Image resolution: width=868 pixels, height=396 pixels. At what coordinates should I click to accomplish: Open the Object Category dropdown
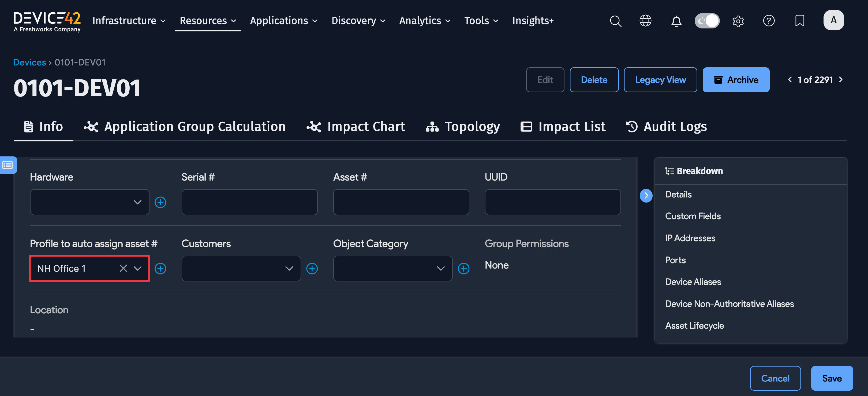pos(441,269)
